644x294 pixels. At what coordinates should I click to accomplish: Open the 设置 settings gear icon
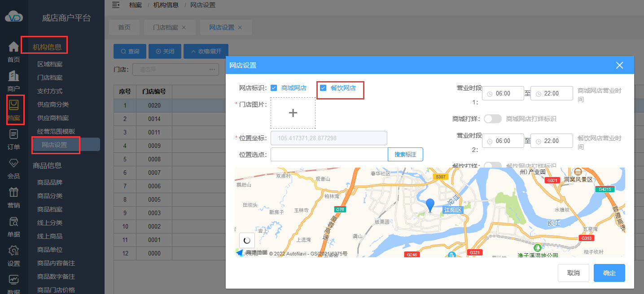14,251
